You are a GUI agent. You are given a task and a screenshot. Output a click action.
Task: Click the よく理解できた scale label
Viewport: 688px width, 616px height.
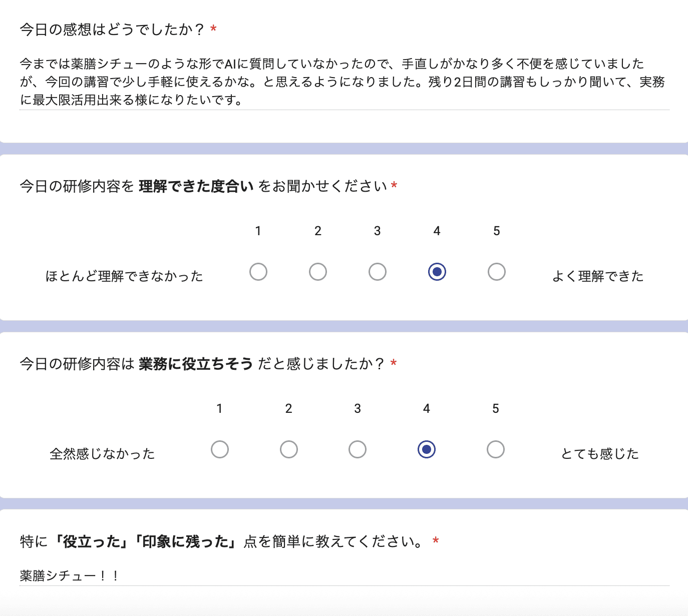coord(598,276)
